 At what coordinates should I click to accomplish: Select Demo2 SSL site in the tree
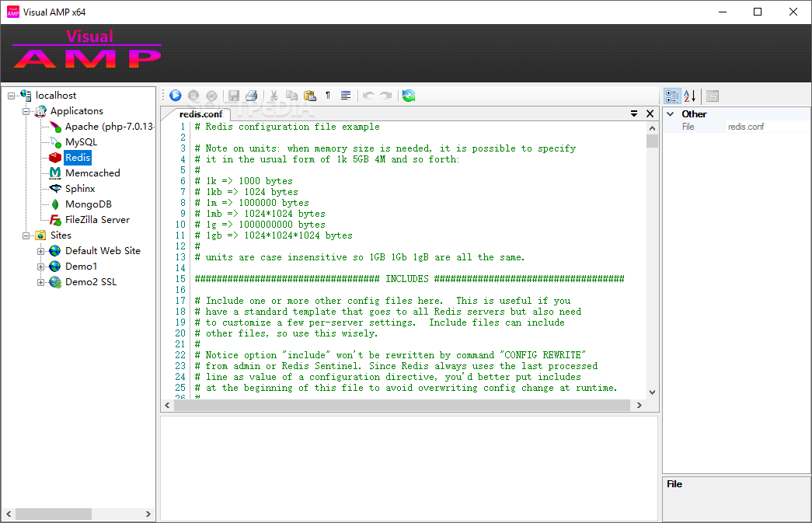91,281
